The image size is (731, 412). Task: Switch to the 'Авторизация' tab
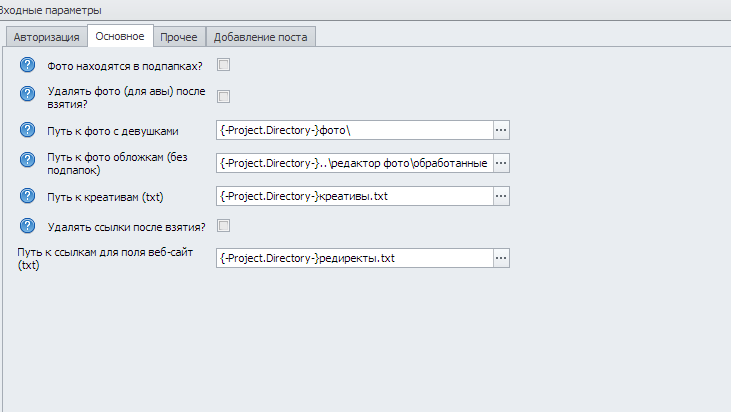click(46, 38)
